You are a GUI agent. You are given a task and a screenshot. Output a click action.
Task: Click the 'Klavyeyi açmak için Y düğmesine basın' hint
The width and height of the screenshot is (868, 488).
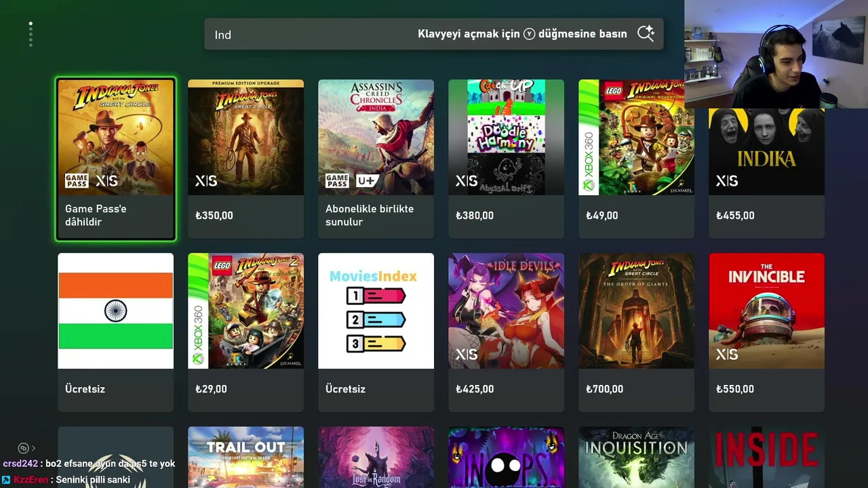(x=522, y=34)
